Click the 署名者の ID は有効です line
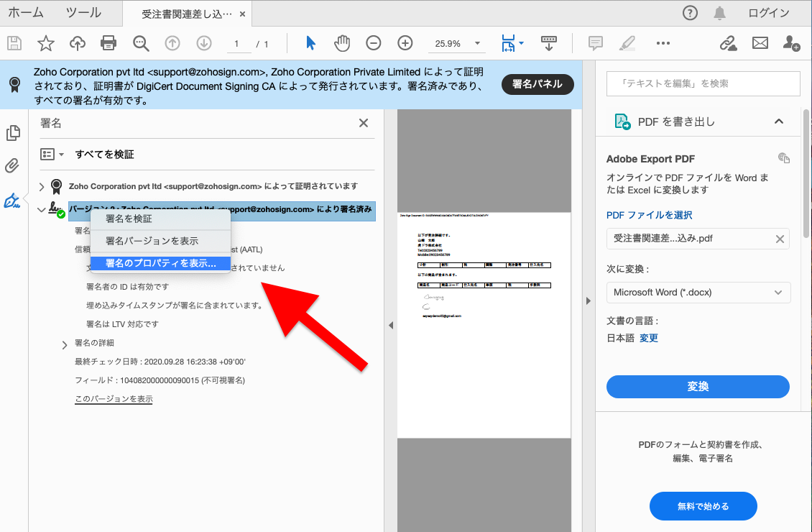This screenshot has width=812, height=532. 127,286
